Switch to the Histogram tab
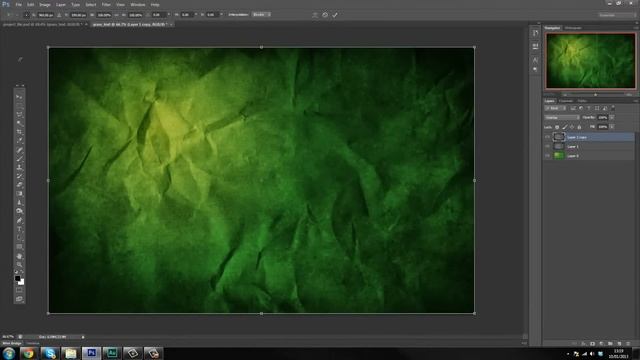The image size is (640, 360). [573, 28]
